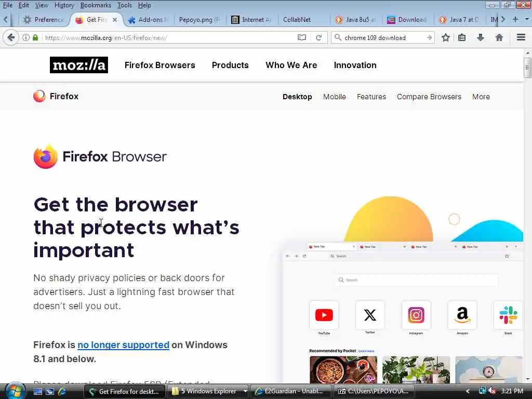
Task: Click the muted volume tray icon
Action: coord(493,391)
